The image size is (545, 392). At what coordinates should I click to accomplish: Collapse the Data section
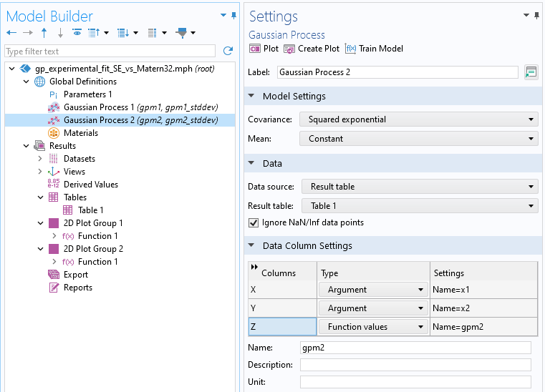pos(251,163)
